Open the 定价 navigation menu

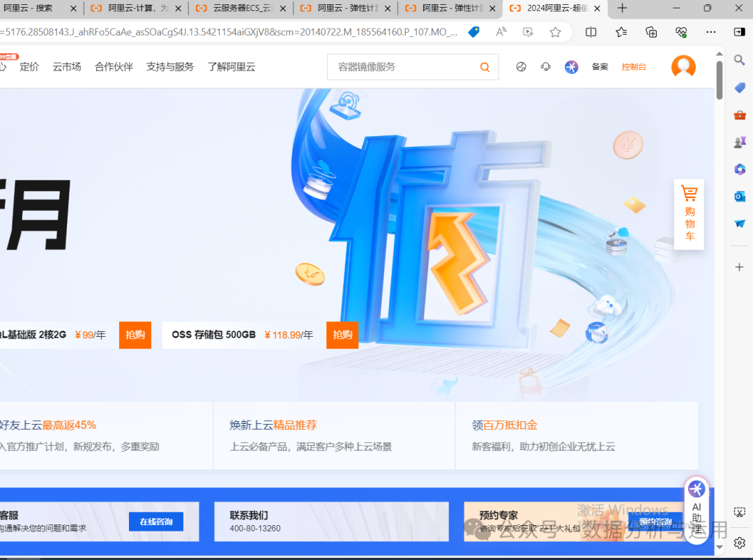[x=29, y=67]
